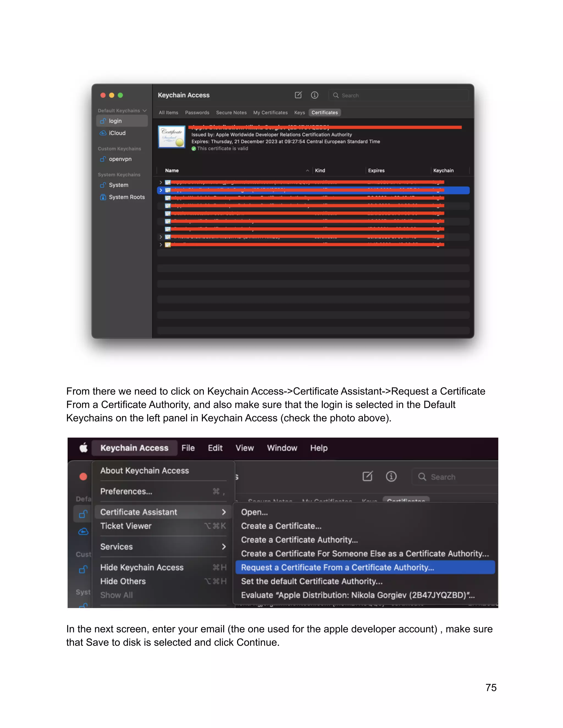Switch to the Passwords tab
Viewport: 563px width, 728px height.
(197, 113)
